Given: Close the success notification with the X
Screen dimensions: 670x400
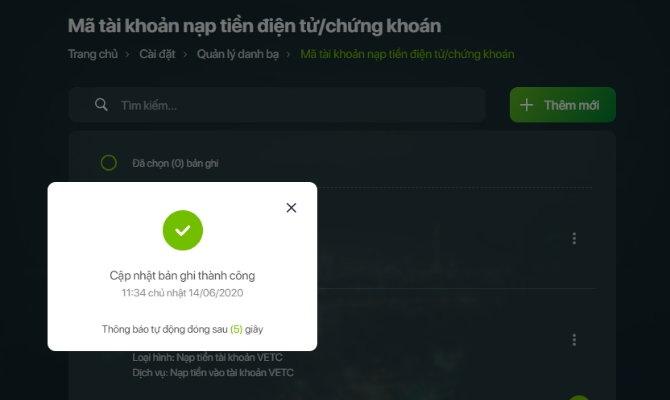Looking at the screenshot, I should tap(291, 208).
